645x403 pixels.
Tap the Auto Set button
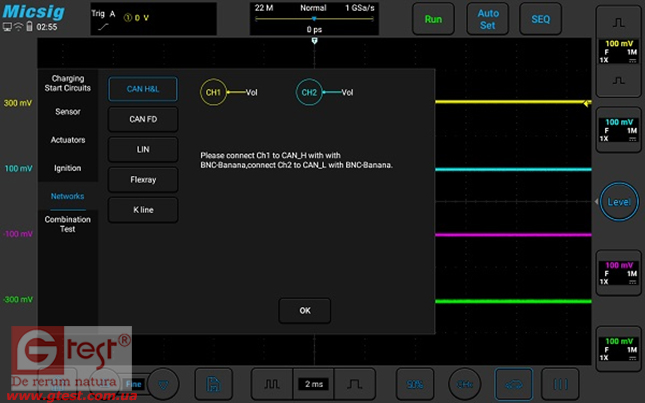pos(487,19)
